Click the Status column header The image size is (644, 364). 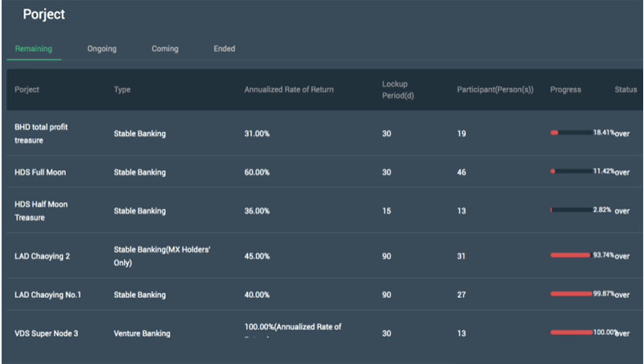pos(625,89)
